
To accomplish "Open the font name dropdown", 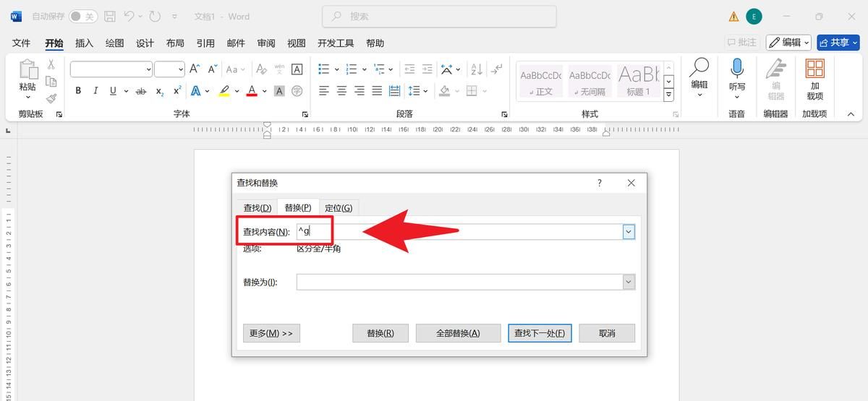I will (148, 69).
